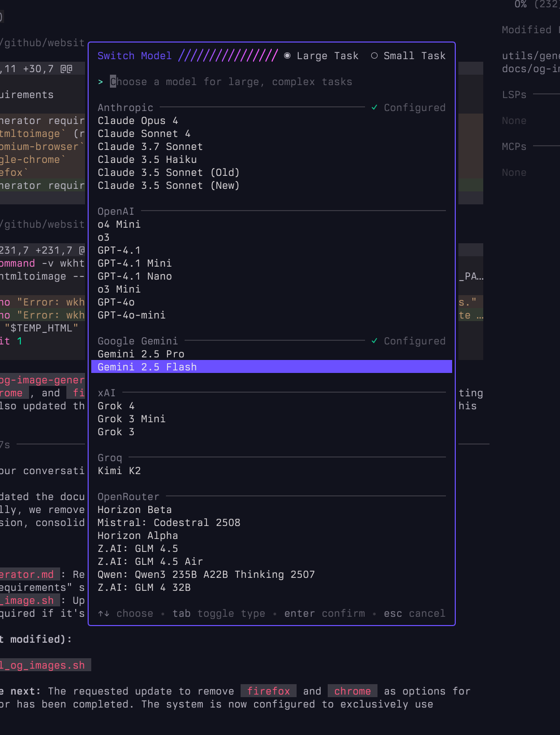Image resolution: width=560 pixels, height=735 pixels.
Task: Select Claude Sonnet 4 from list
Action: (144, 134)
